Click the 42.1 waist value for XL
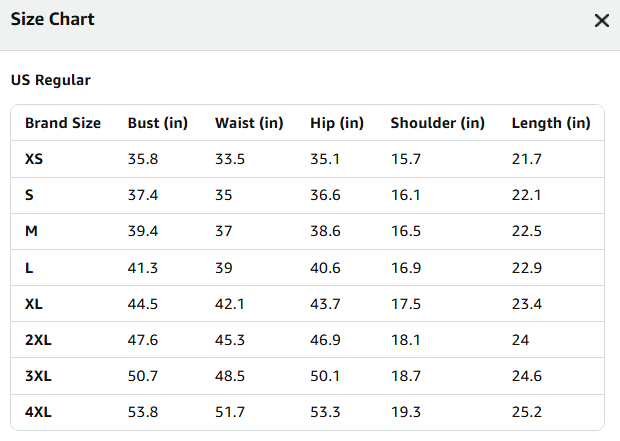The width and height of the screenshot is (620, 441). point(230,304)
